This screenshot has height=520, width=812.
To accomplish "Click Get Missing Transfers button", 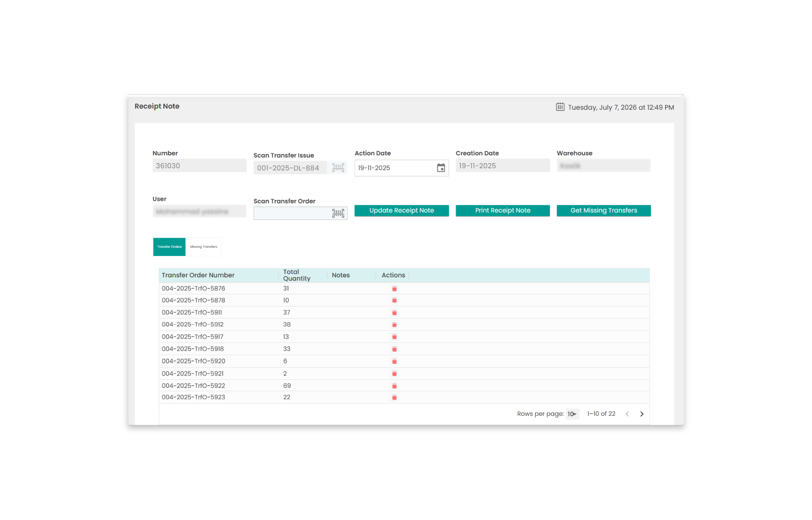I will coord(603,211).
